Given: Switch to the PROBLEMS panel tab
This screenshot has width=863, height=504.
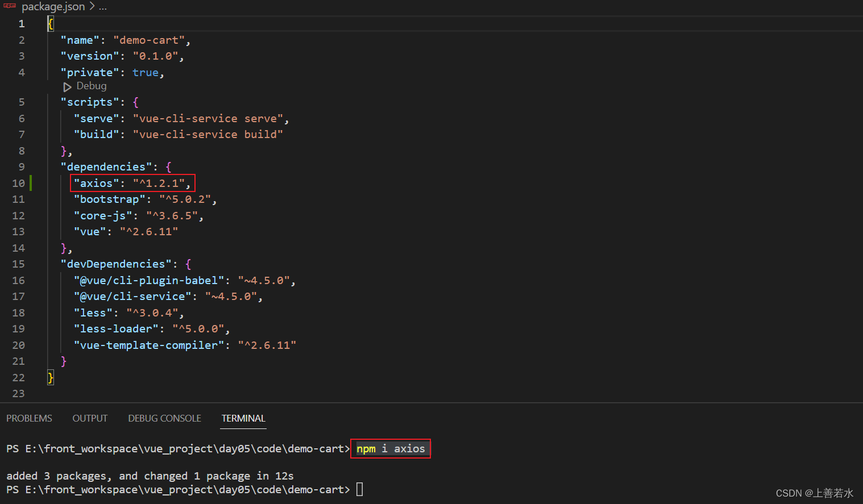Looking at the screenshot, I should point(29,418).
